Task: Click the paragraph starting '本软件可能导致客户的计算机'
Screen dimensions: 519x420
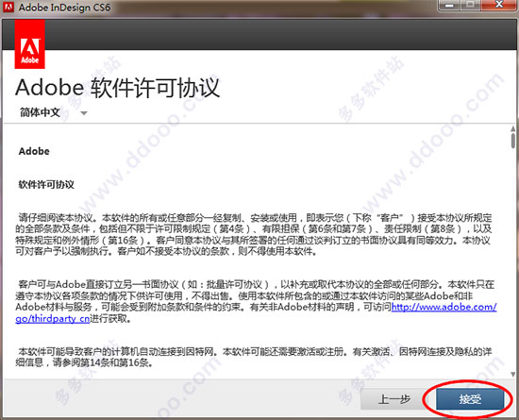Action: 254,357
